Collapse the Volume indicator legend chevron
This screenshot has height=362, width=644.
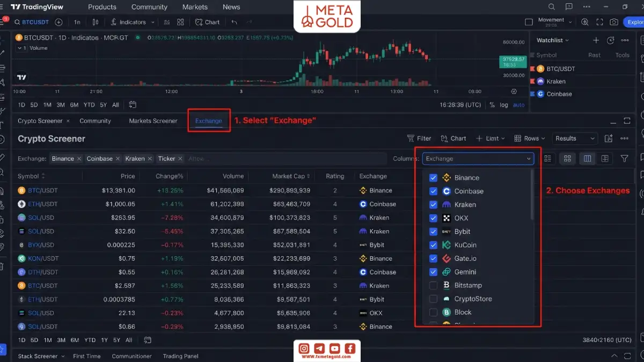pos(20,48)
